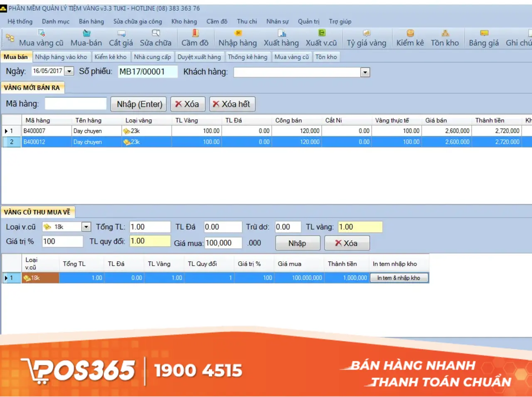532x397 pixels.
Task: Open the Cắt giá toolbar tool
Action: [x=121, y=38]
